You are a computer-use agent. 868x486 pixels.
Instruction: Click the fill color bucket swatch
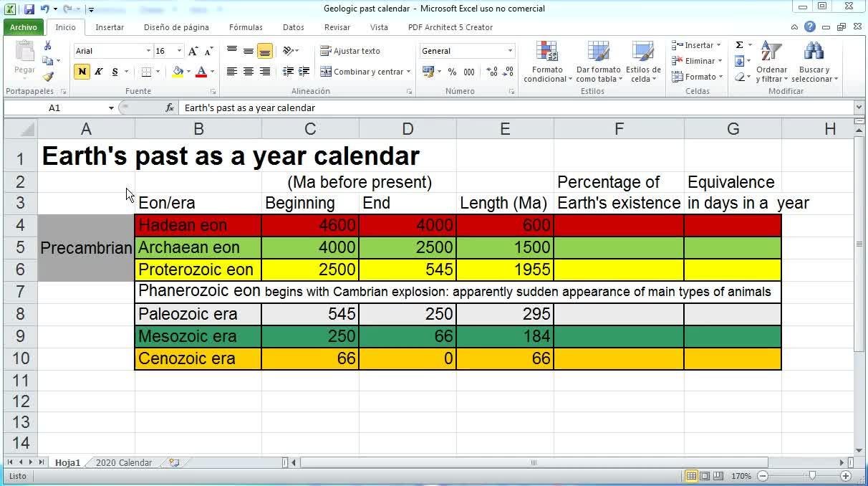pos(178,72)
